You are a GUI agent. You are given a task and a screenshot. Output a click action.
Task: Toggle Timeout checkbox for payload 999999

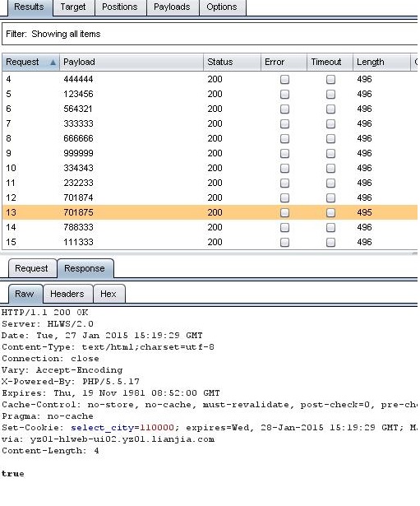330,154
